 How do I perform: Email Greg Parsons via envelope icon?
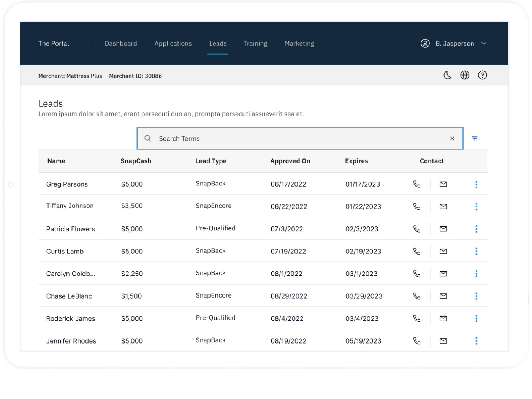(443, 184)
